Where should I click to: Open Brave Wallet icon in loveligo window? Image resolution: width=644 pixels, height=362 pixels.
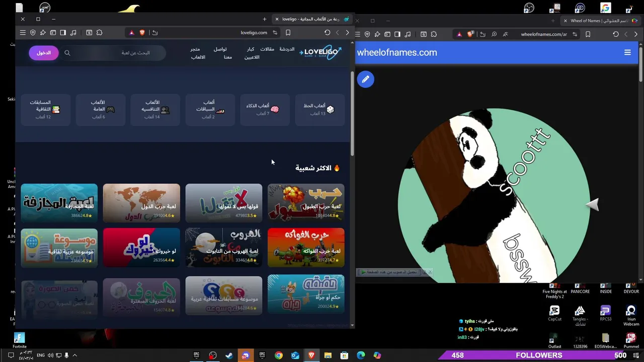pyautogui.click(x=53, y=33)
